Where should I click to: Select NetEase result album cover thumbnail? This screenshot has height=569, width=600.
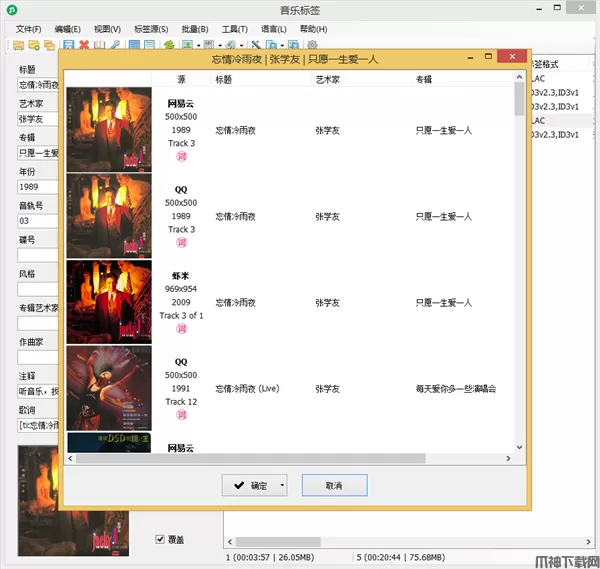[x=109, y=129]
